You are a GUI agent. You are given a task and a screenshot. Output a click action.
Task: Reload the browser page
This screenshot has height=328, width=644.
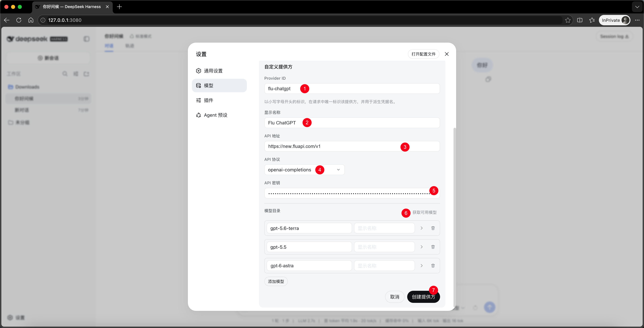[x=19, y=20]
